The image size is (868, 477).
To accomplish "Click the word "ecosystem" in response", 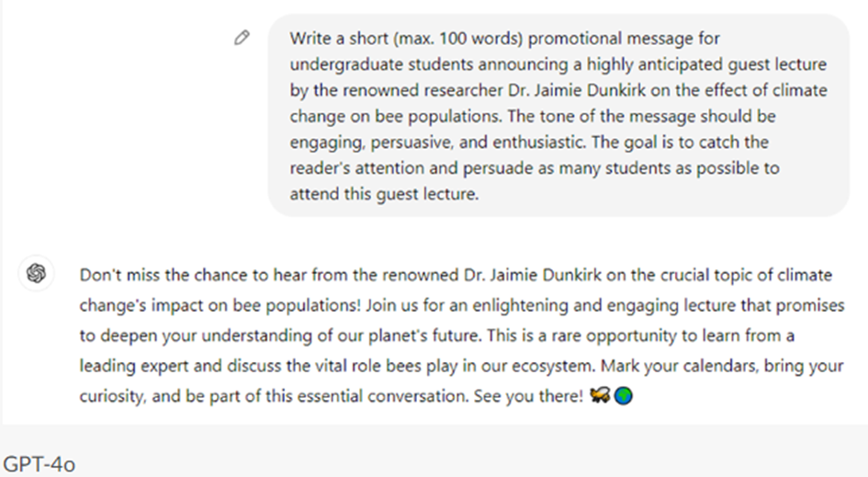I will (x=548, y=366).
